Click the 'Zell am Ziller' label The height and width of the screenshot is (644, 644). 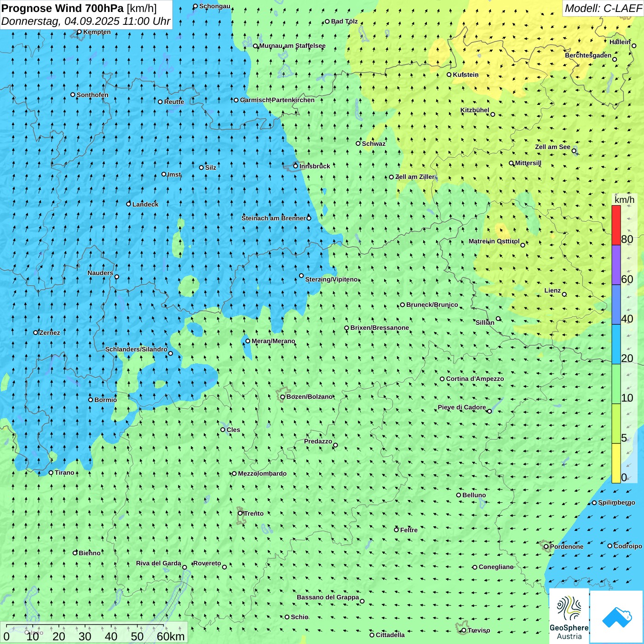point(415,177)
